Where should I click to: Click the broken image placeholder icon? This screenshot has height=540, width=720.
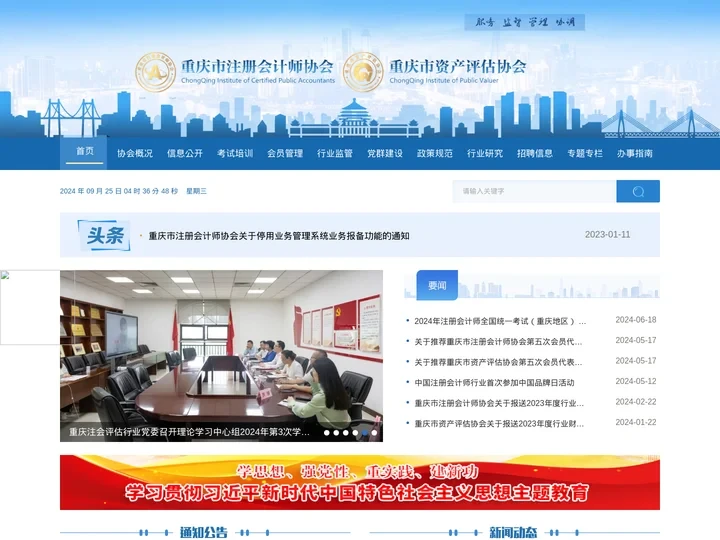coord(5,275)
